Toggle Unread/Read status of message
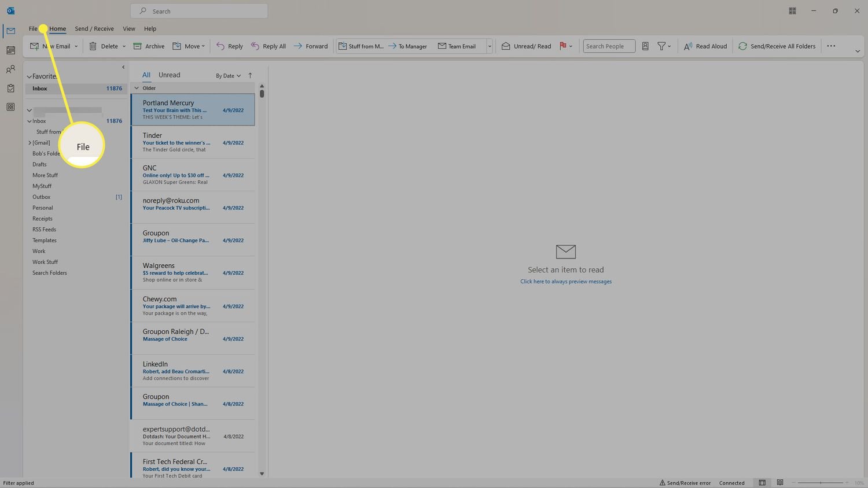 pyautogui.click(x=526, y=46)
